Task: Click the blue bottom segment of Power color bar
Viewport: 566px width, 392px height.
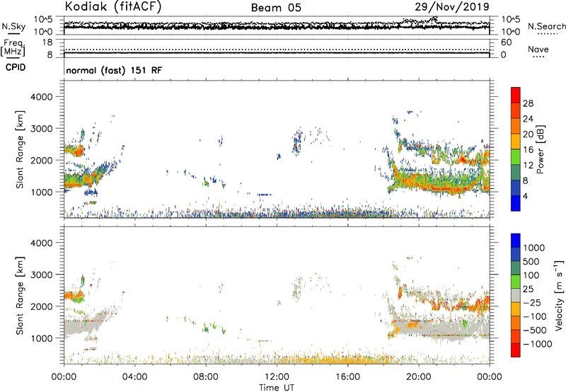Action: [x=516, y=203]
